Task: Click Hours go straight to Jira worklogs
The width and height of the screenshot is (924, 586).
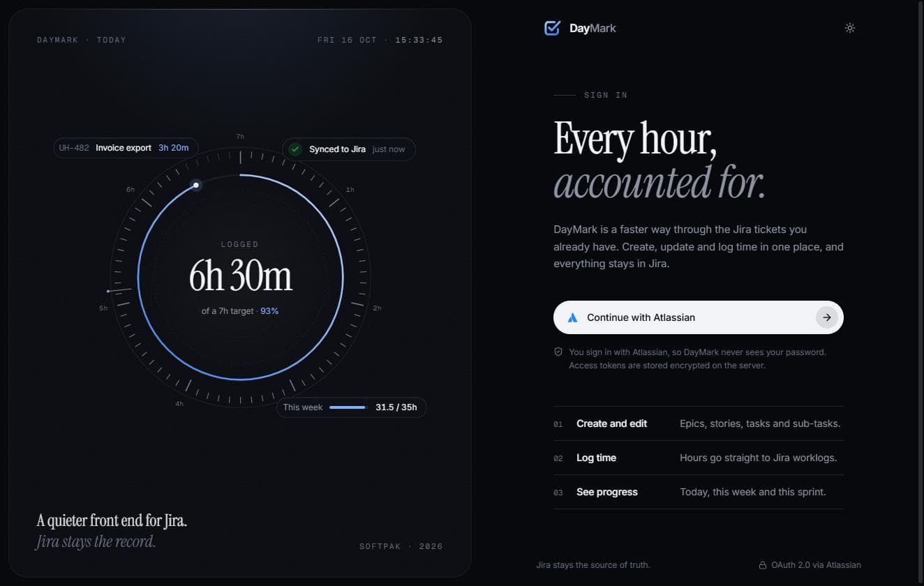Action: (x=759, y=458)
